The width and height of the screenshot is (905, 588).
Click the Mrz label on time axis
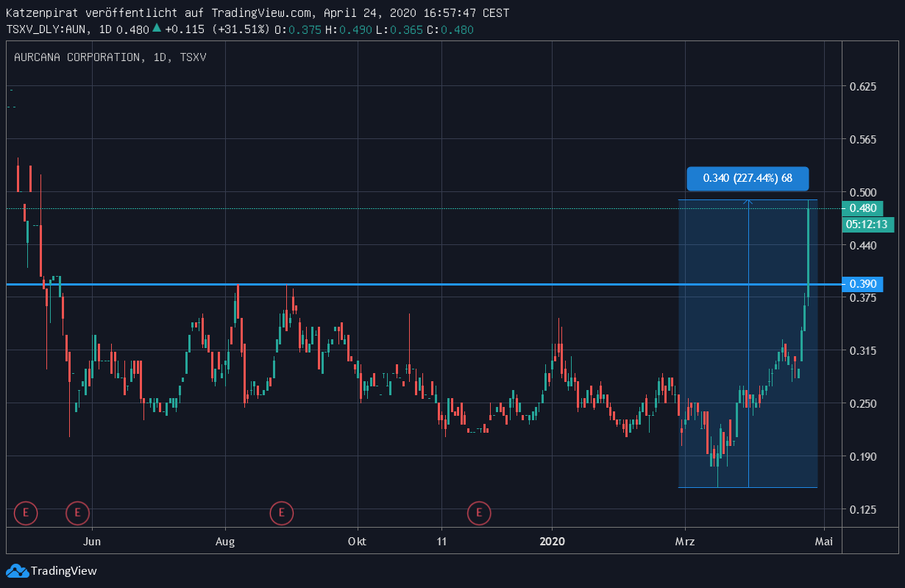click(x=685, y=542)
